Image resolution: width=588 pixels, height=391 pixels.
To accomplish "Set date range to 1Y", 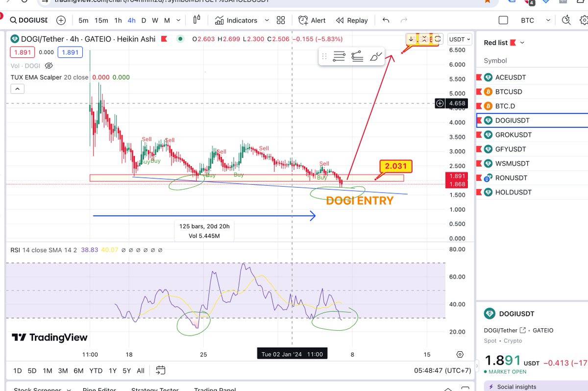I will [113, 371].
